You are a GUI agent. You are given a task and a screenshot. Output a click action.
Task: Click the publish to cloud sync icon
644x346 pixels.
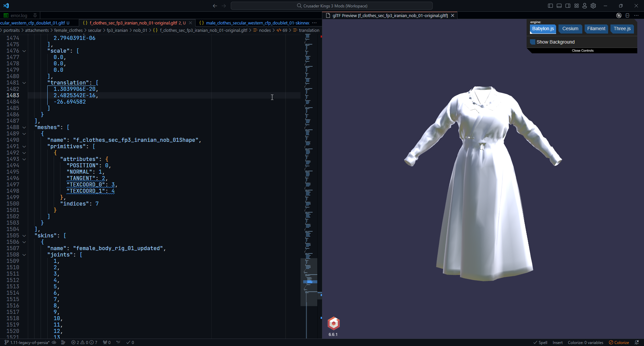pyautogui.click(x=54, y=342)
